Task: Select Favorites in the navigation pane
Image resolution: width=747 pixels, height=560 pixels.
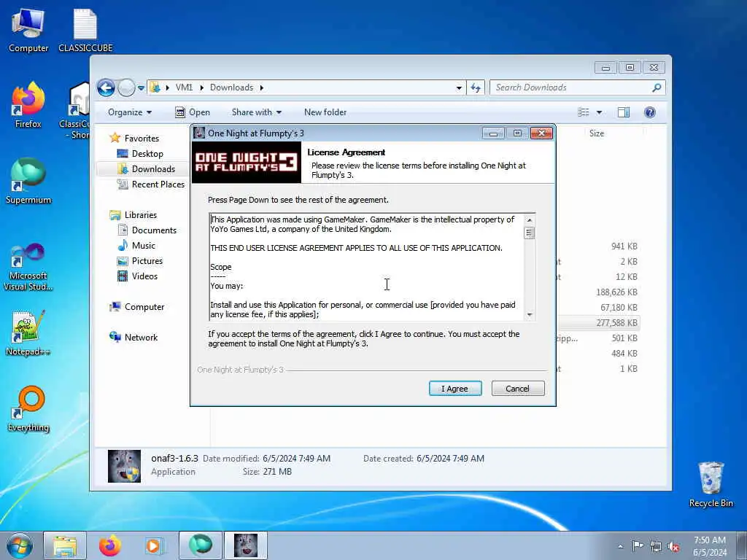Action: click(x=142, y=138)
